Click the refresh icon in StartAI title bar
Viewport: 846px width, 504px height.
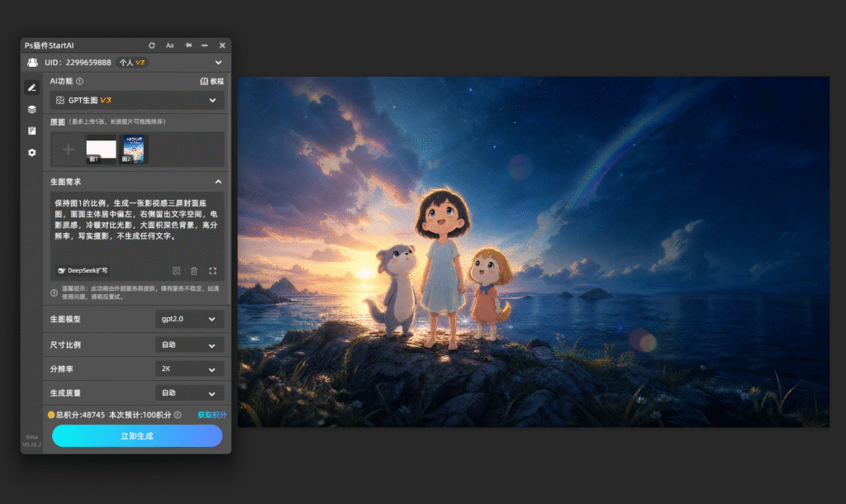point(152,45)
